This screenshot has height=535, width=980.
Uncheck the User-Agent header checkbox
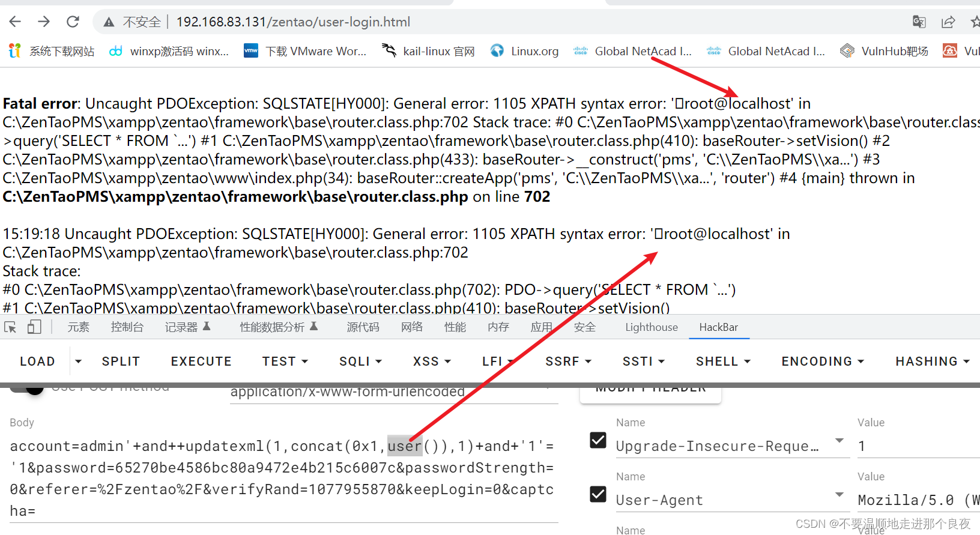598,494
